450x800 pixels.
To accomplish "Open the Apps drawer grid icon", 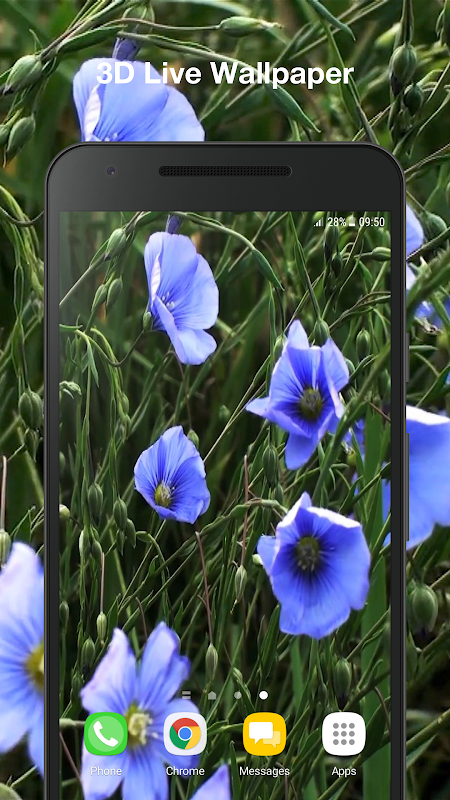I will (344, 734).
